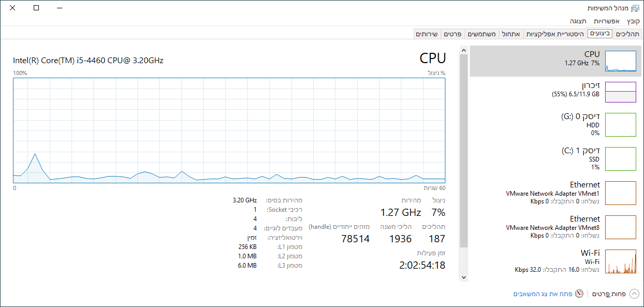Screen dimensions: 644x307
Task: Select the Wi-Fi activity graph icon
Action: [621, 261]
